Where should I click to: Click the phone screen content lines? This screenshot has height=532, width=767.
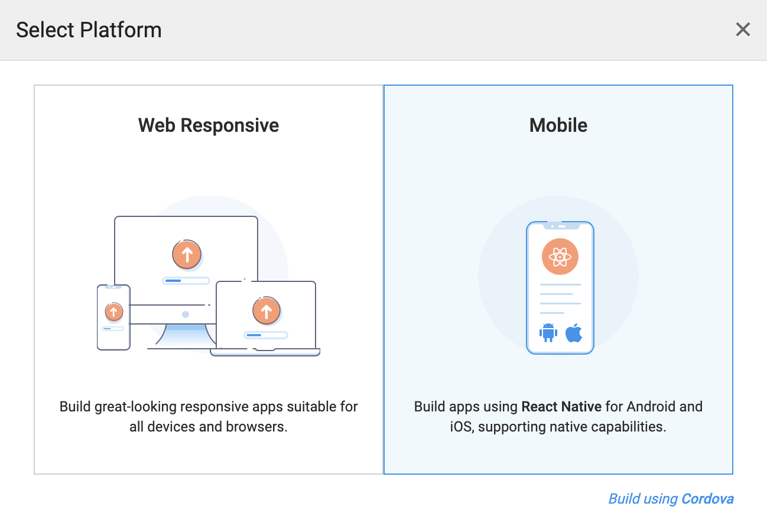(x=560, y=299)
